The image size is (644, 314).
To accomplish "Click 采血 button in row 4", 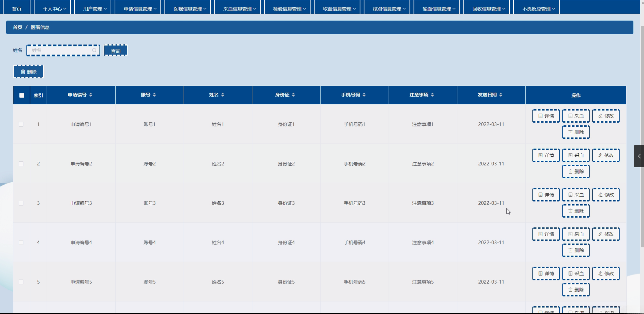I will (576, 234).
